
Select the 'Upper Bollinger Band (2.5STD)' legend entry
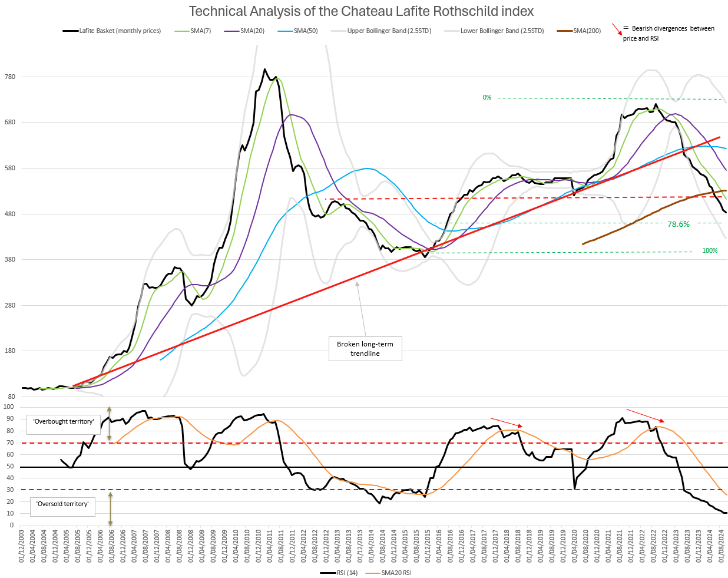click(381, 31)
